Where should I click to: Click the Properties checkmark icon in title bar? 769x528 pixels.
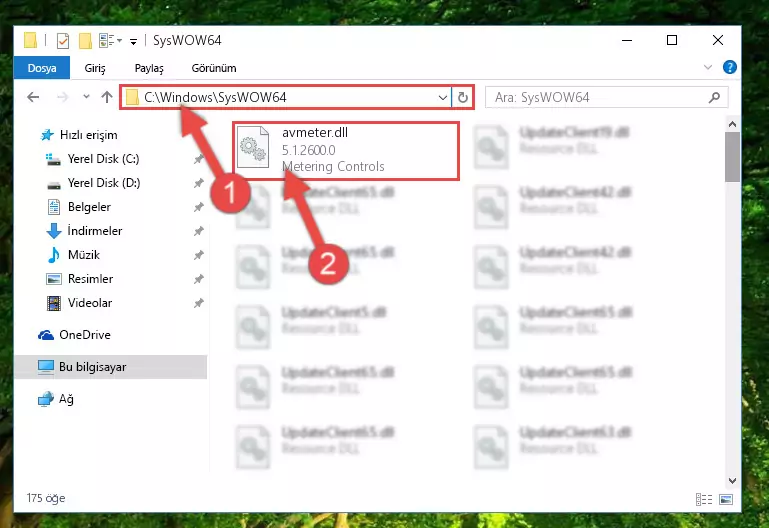tap(63, 41)
